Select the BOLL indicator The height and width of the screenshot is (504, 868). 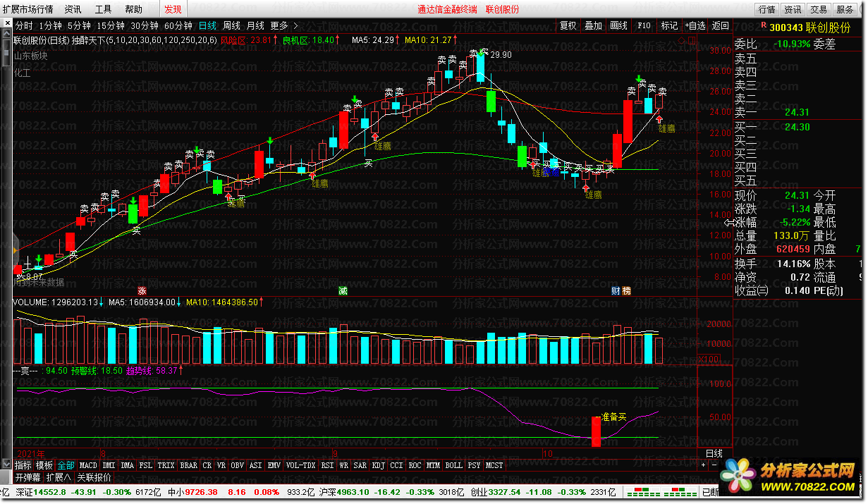tap(454, 465)
